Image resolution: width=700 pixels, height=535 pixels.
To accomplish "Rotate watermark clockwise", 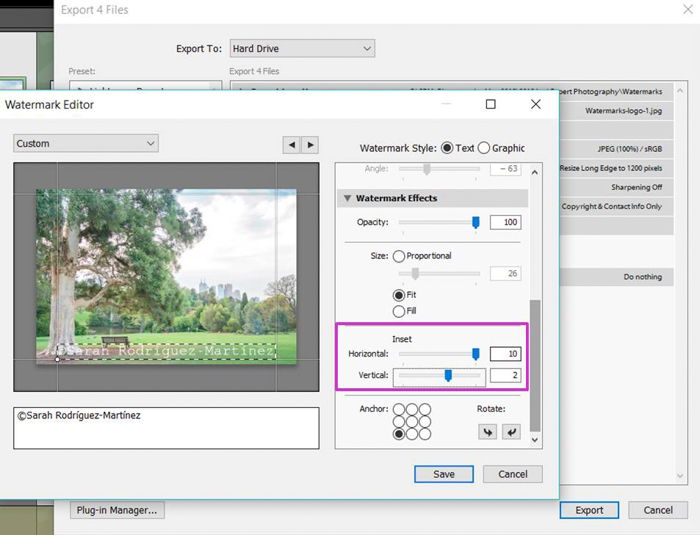I will (x=512, y=432).
